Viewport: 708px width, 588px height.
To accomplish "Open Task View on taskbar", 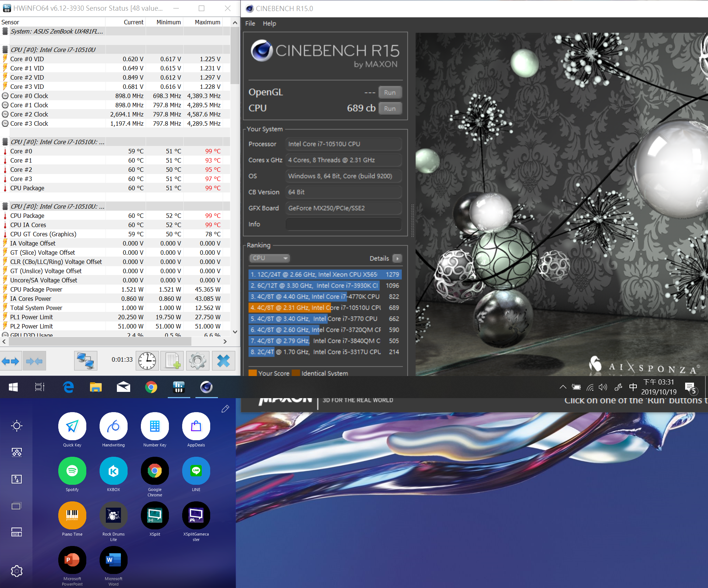I will (x=40, y=387).
